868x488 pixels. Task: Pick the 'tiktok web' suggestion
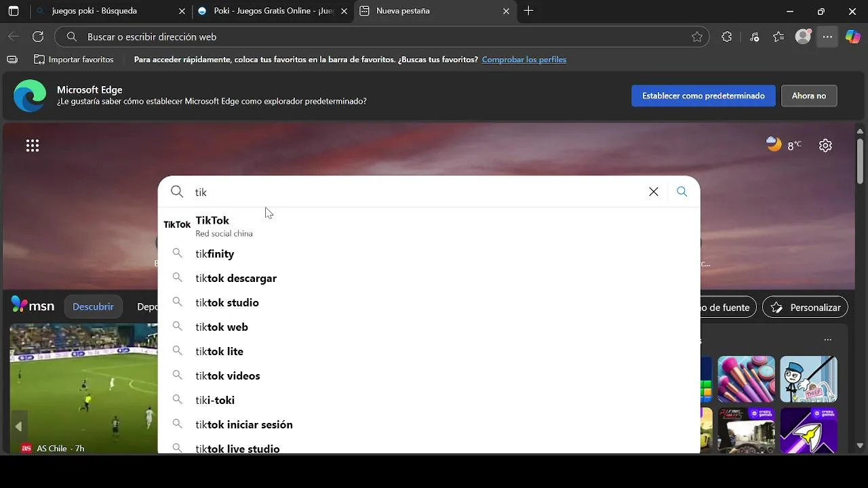(x=429, y=327)
